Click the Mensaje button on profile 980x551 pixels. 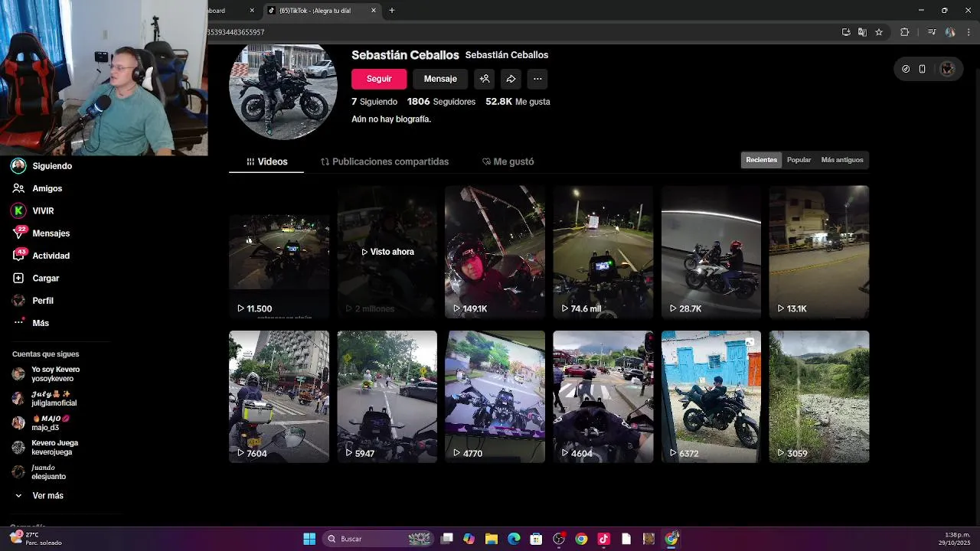[x=440, y=79]
